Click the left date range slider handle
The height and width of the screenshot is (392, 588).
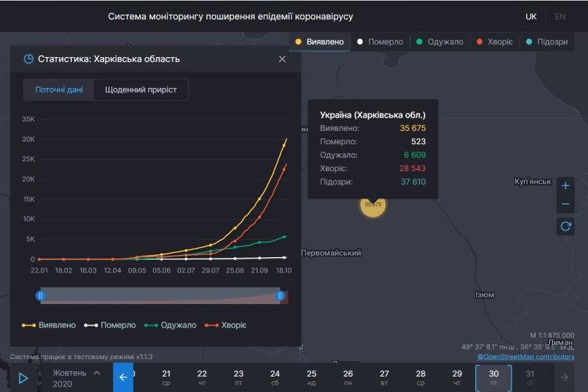point(41,295)
